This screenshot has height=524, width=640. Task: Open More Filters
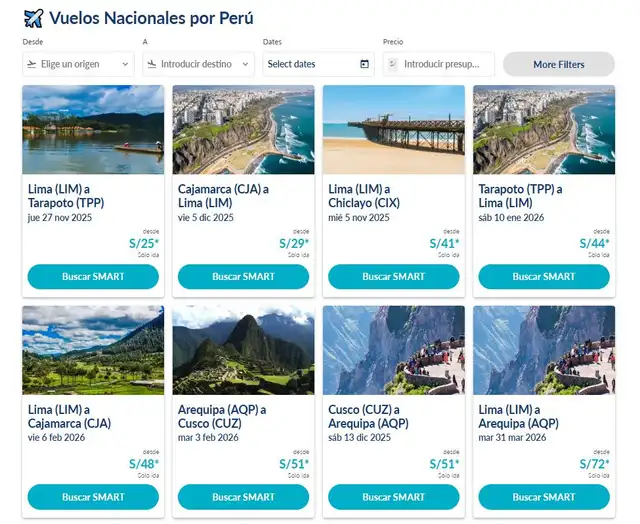[558, 64]
